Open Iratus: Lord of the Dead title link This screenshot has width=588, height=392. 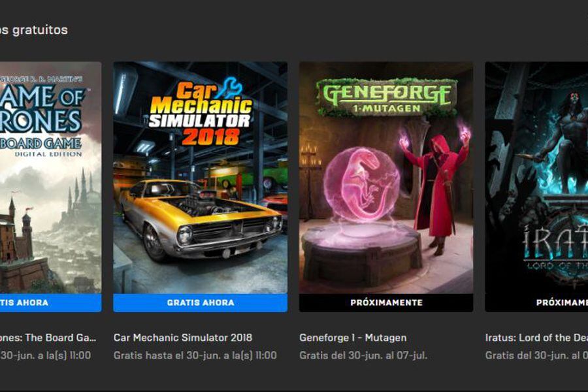[536, 338]
